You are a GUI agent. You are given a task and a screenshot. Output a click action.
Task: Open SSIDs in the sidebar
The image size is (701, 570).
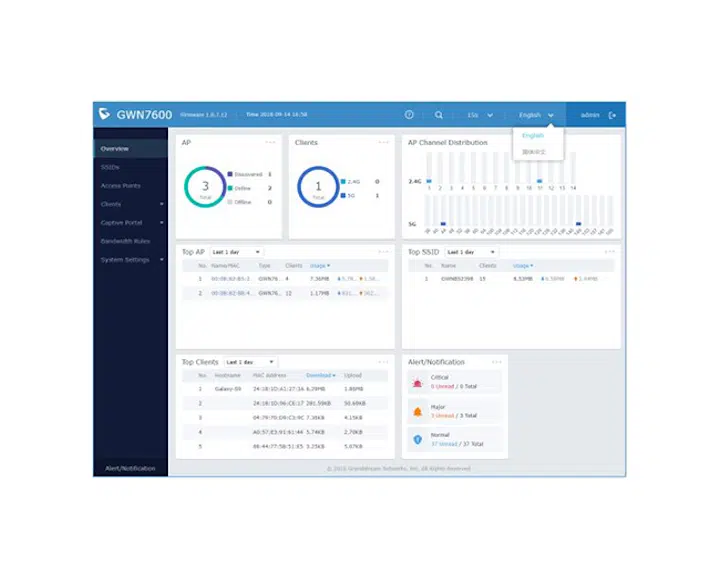(x=110, y=167)
